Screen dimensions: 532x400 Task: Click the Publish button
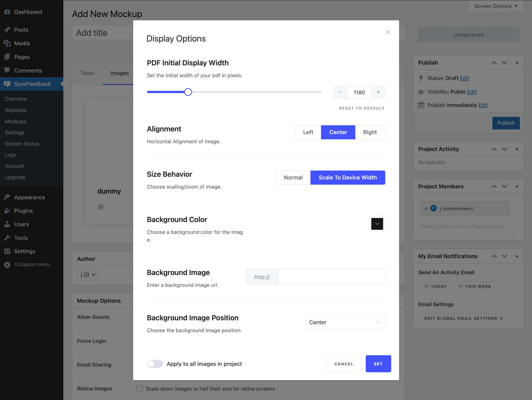pyautogui.click(x=506, y=123)
